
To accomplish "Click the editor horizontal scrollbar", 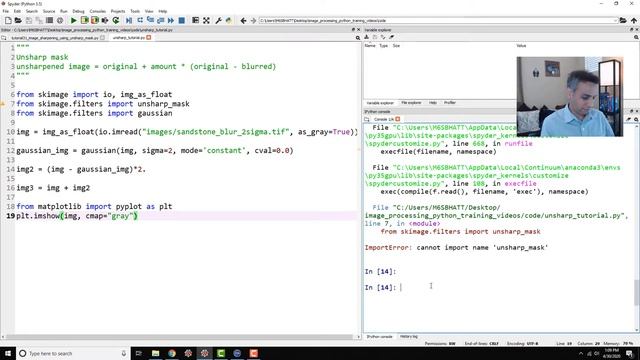I will (180, 337).
